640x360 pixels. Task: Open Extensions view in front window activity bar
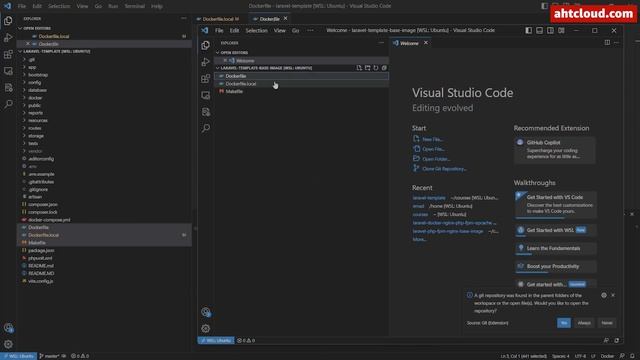coord(206,78)
